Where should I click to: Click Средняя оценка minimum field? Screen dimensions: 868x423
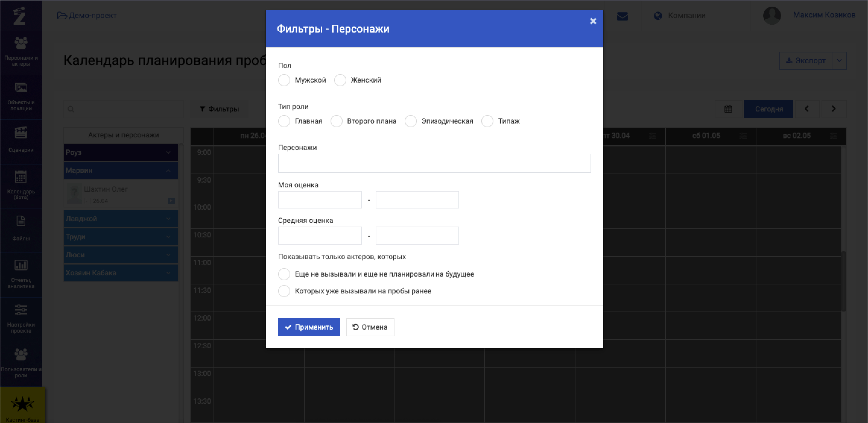point(320,235)
